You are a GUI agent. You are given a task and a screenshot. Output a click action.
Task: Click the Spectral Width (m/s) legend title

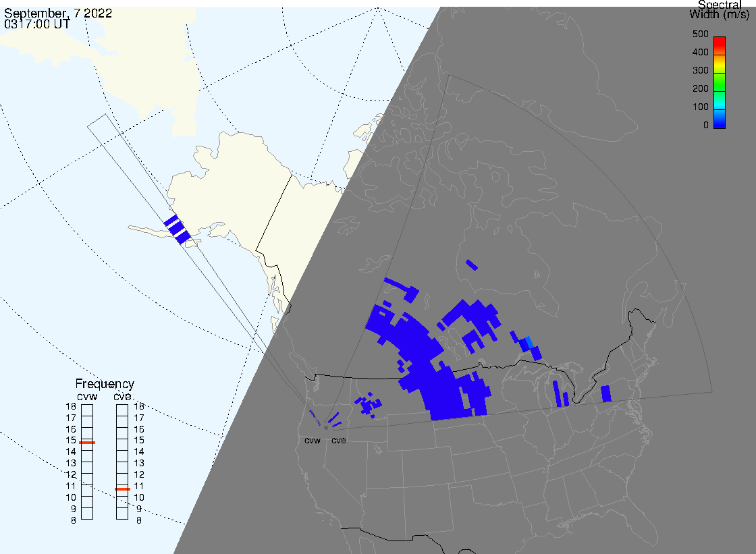720,9
